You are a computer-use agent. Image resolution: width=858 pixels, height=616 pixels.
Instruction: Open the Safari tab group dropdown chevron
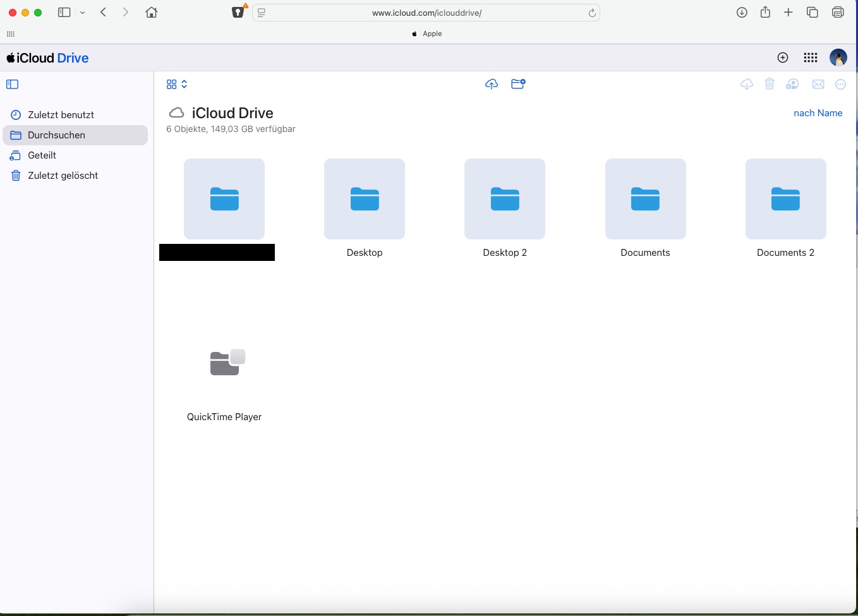click(83, 13)
